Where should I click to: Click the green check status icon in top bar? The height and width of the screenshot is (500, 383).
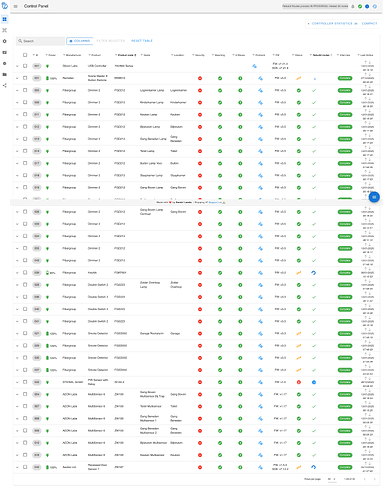coord(360,6)
